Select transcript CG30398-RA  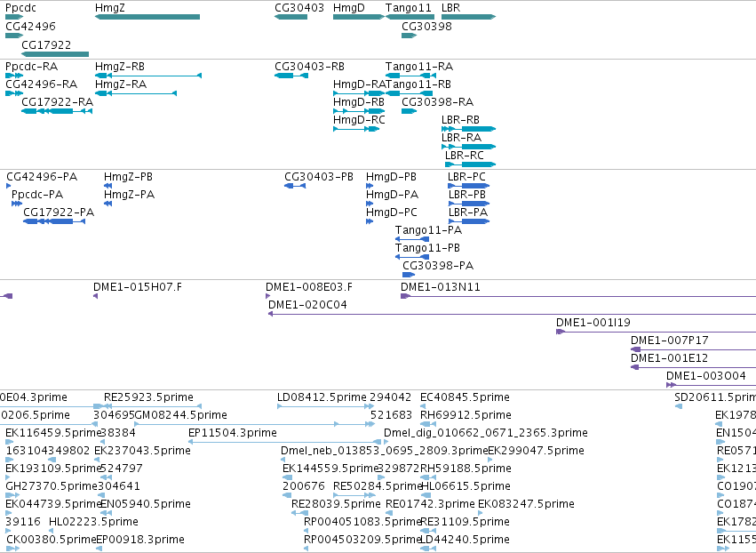pyautogui.click(x=438, y=102)
